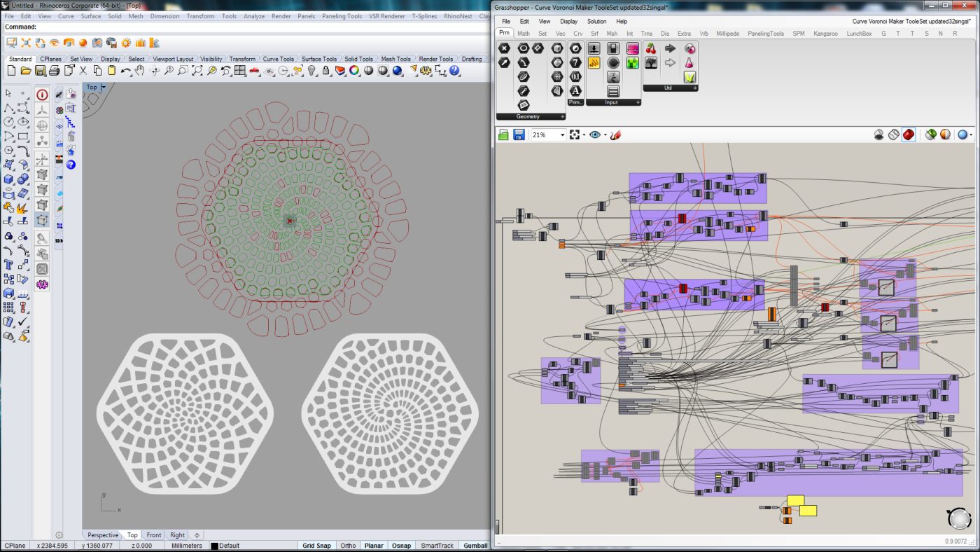Click the Grasshopper sketch pen tool icon

click(x=615, y=134)
